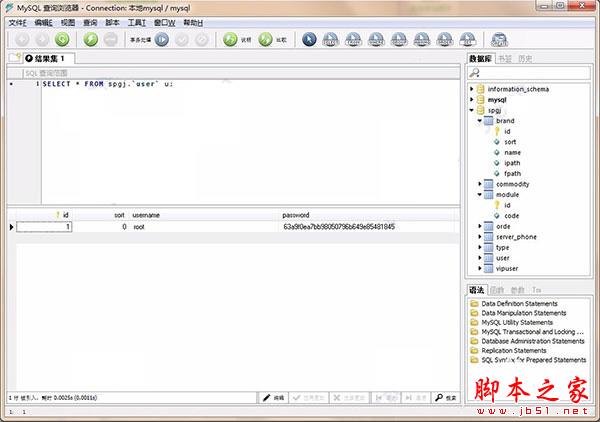Viewport: 600px width, 422px height.
Task: Open Database Administration Statements syntax item
Action: click(x=533, y=341)
